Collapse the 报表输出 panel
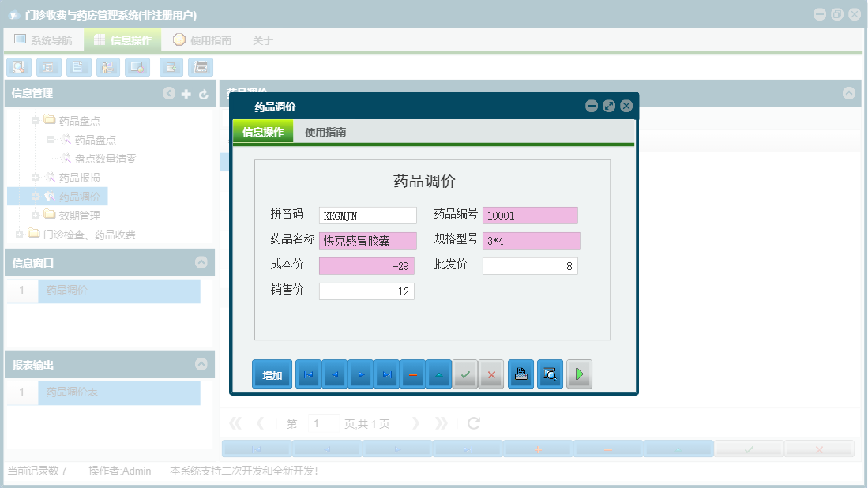 click(x=202, y=364)
